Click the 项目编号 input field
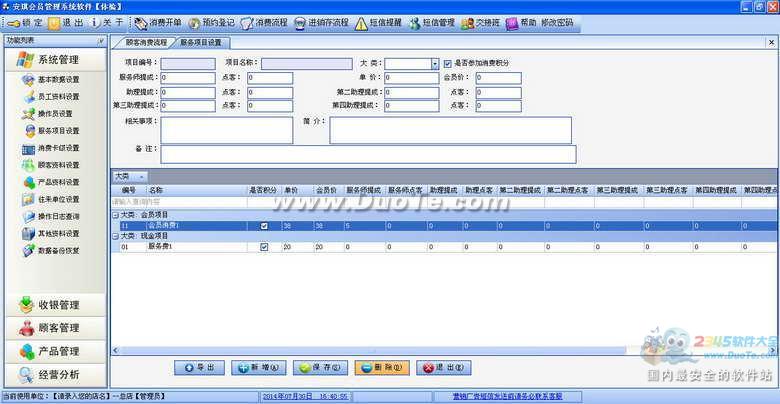Screen dimensions: 780x404 tap(188, 64)
